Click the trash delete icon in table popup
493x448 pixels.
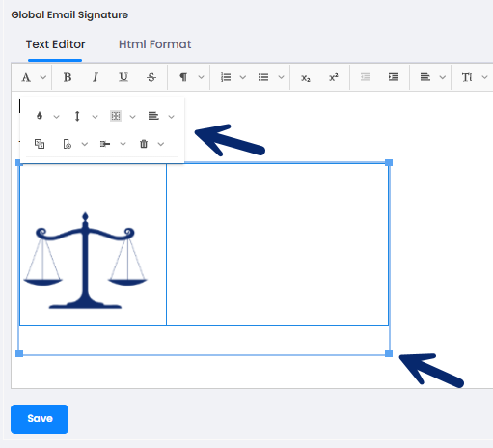pos(144,144)
